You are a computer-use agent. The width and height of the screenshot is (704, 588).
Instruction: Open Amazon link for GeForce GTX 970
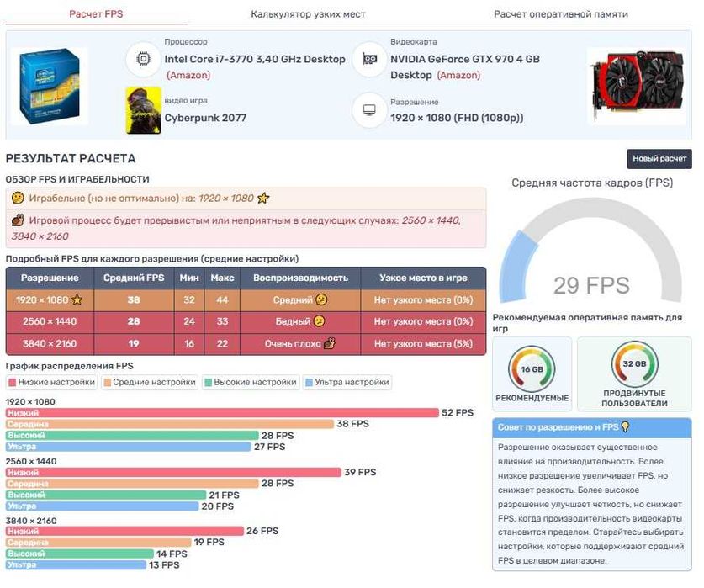459,75
